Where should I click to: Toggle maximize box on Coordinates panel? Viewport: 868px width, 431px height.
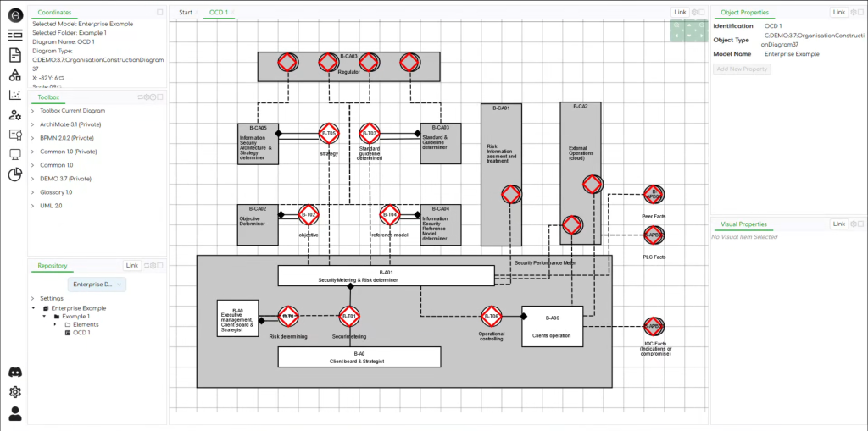coord(160,13)
